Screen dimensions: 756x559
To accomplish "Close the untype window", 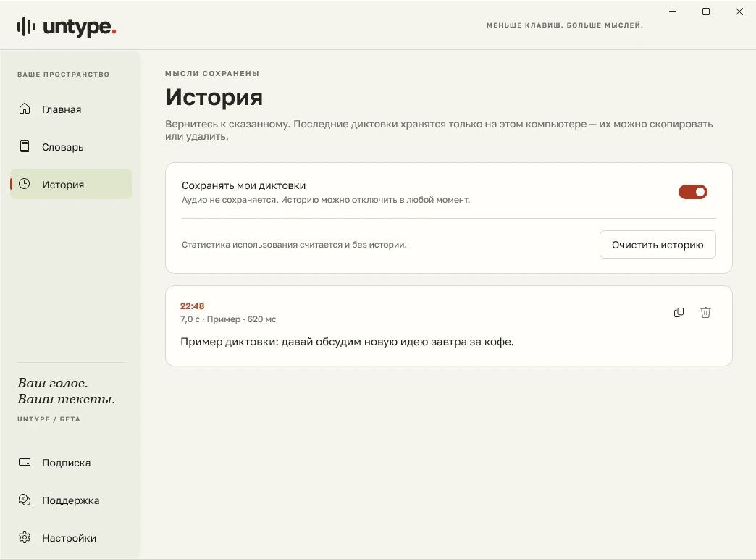I will click(739, 12).
